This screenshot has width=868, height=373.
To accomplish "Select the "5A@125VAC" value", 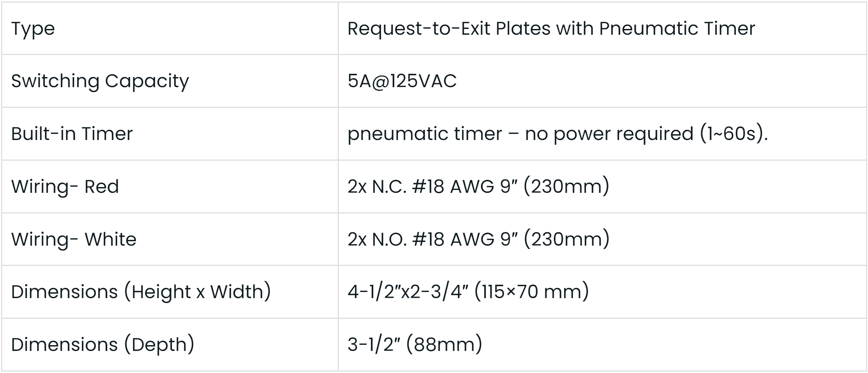I will point(402,81).
